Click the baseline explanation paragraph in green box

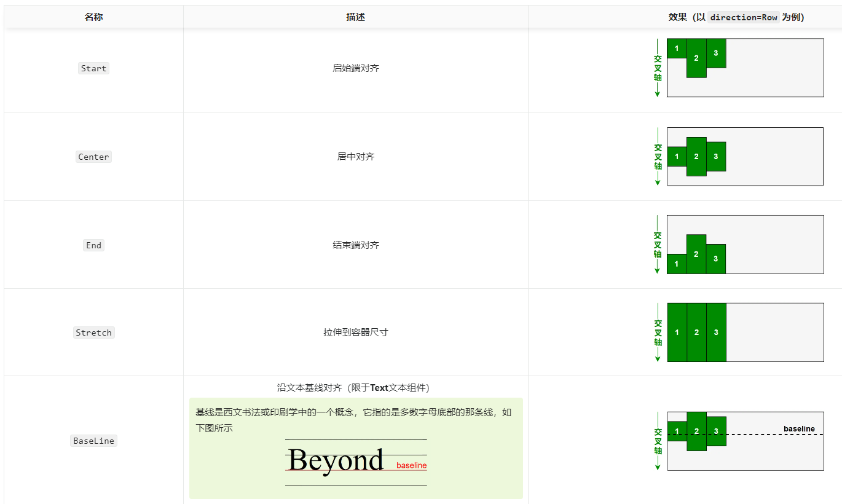tap(353, 420)
